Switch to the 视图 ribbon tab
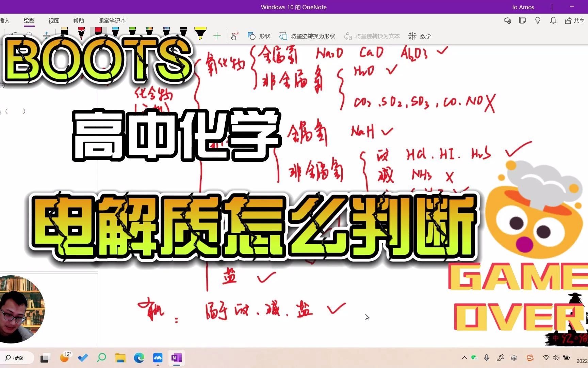Screen dimensions: 588x368 point(53,20)
